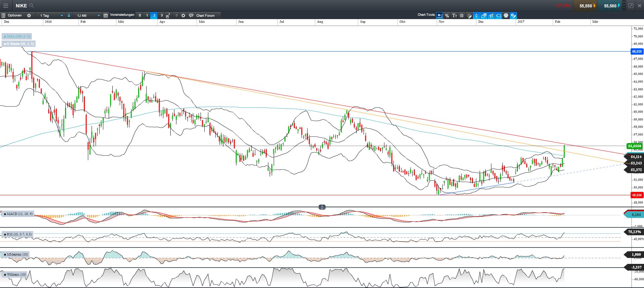
Task: Click the search icon next to NIKE
Action: pyautogui.click(x=32, y=6)
